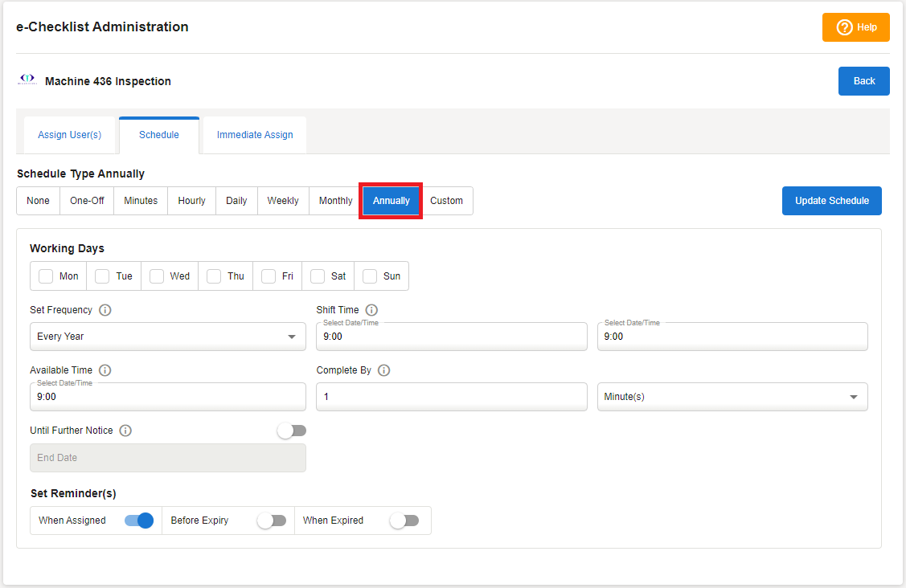Screen dimensions: 906x588
Task: Enable the Before Expiry reminder switch
Action: point(272,521)
